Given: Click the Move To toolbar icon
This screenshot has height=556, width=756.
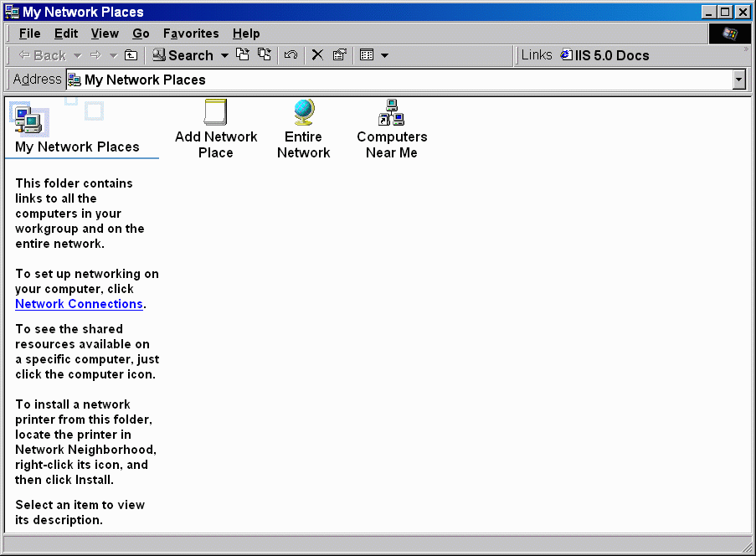Looking at the screenshot, I should pos(243,55).
